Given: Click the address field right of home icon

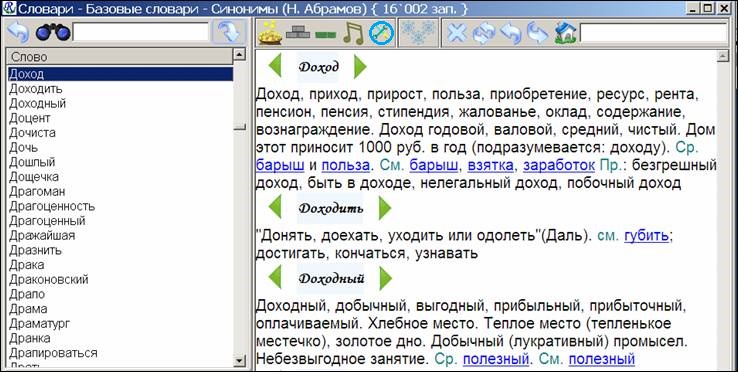Looking at the screenshot, I should 653,34.
